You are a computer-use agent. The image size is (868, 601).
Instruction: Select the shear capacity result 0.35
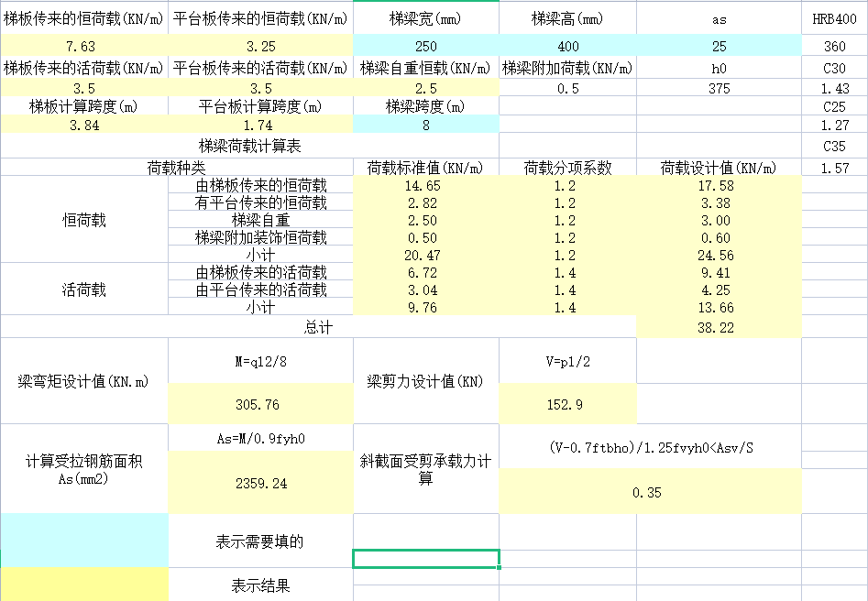click(x=647, y=492)
